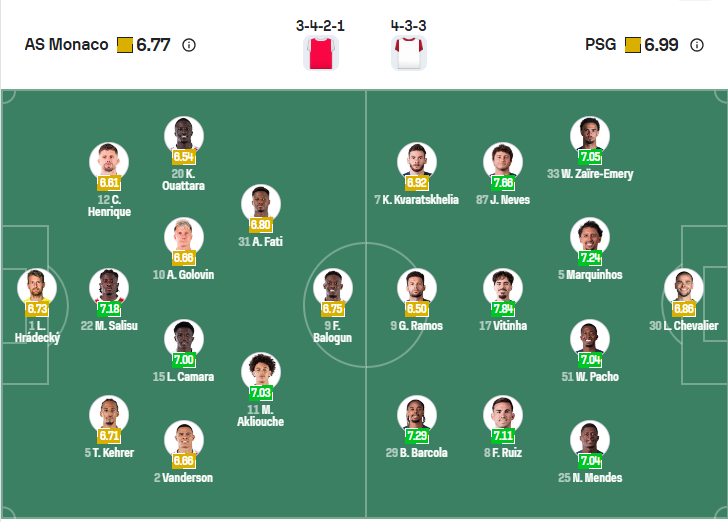Screen dimensions: 728x522
Task: Open F. Balogun player avatar
Action: point(333,288)
